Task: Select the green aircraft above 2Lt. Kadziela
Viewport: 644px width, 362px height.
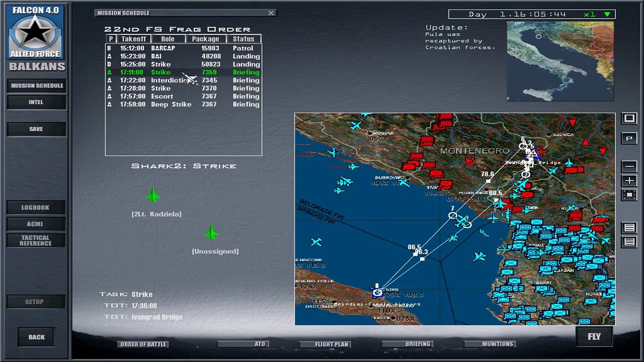Action: click(153, 195)
